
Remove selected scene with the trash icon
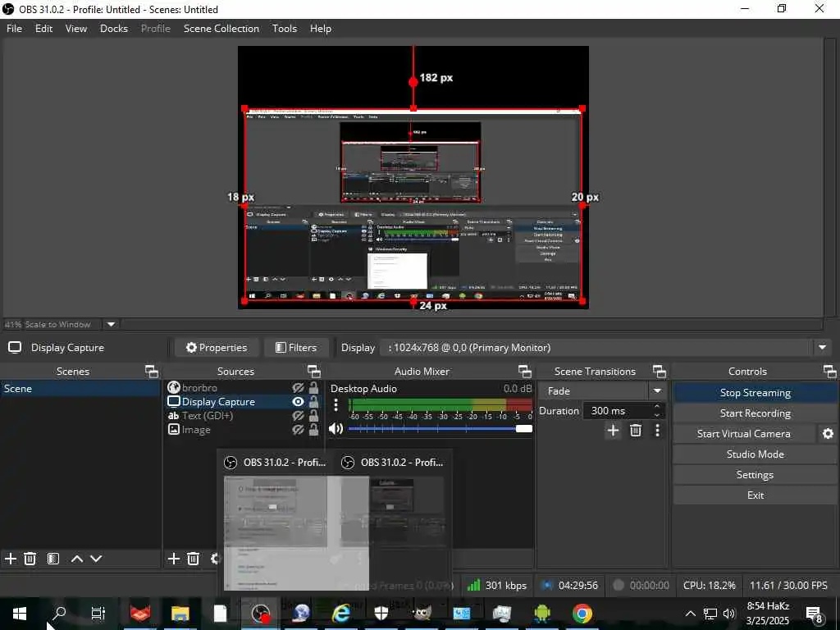pos(30,559)
